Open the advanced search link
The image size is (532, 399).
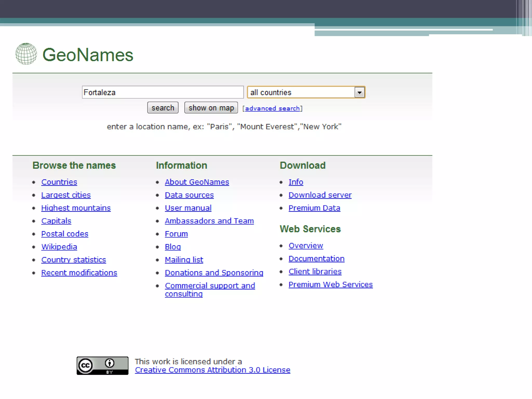pos(272,108)
